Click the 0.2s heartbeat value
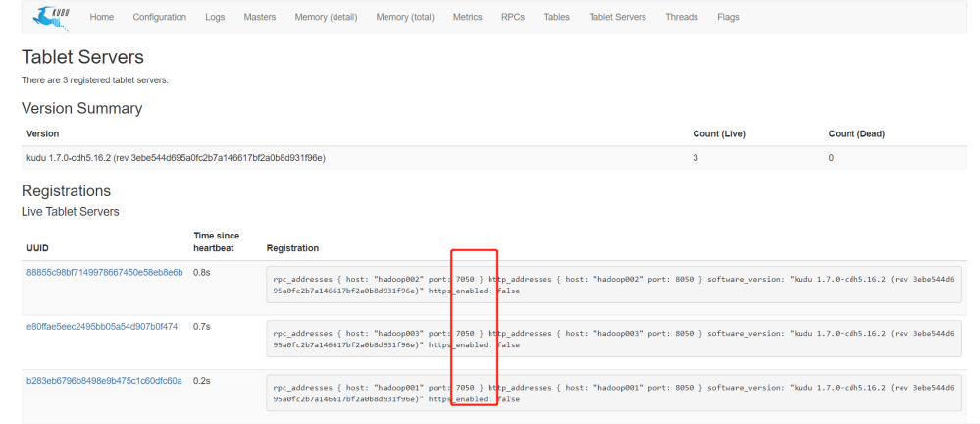 [201, 380]
